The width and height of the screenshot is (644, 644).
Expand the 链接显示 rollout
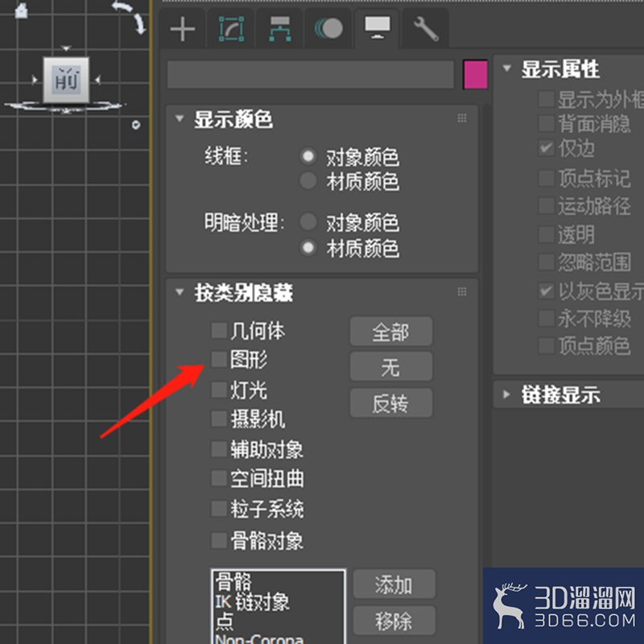tap(506, 394)
